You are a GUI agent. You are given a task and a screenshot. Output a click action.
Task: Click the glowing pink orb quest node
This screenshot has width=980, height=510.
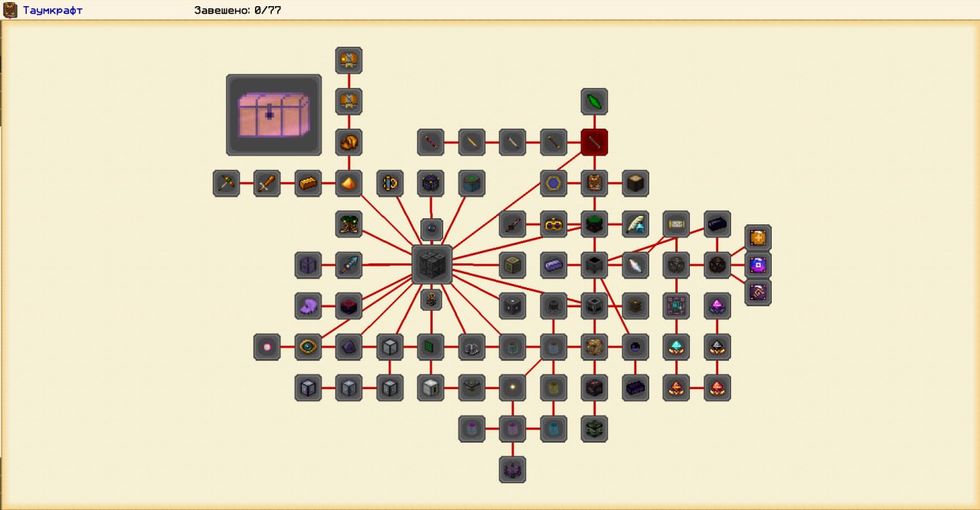(266, 347)
